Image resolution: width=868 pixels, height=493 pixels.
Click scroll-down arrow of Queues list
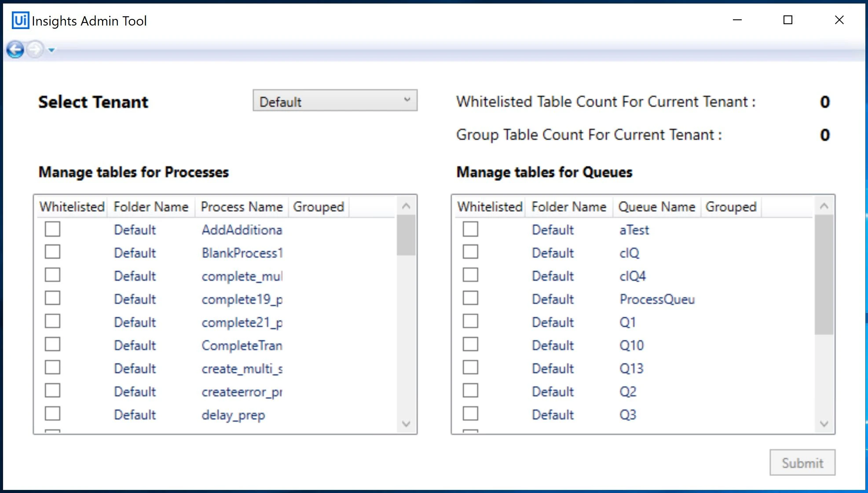click(824, 424)
